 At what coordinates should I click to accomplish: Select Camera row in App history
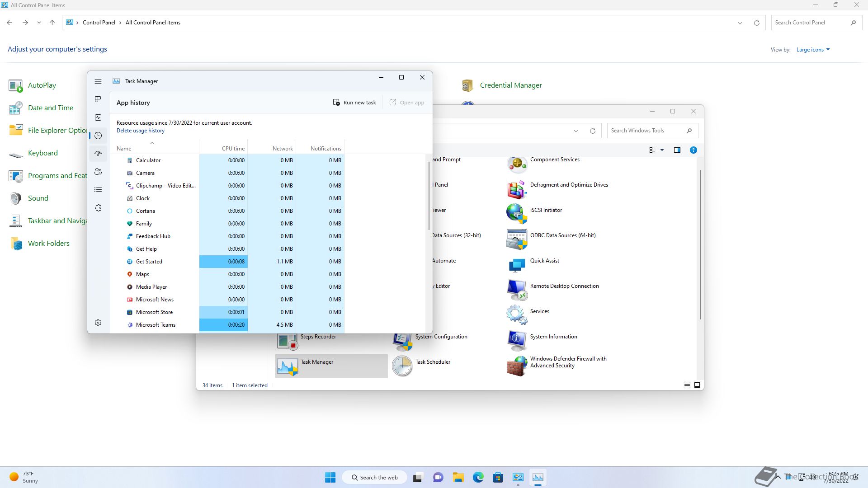point(227,173)
